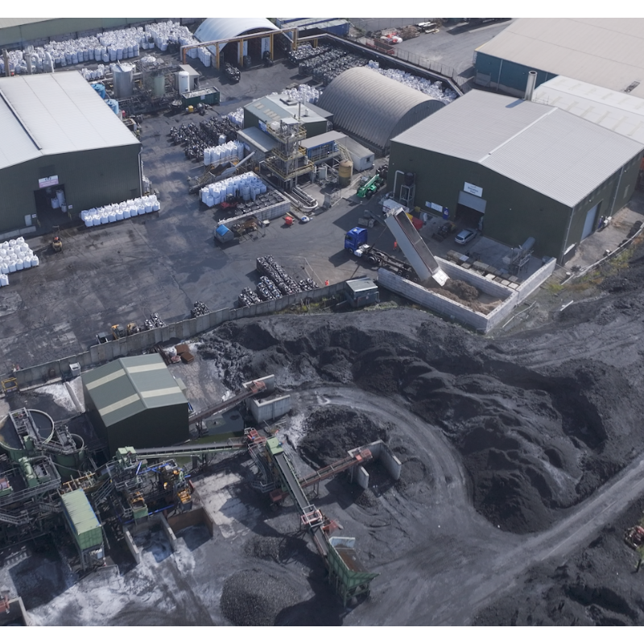Click the green forklift near arched hangar
Viewport: 644px width, 644px height.
[x=368, y=187]
